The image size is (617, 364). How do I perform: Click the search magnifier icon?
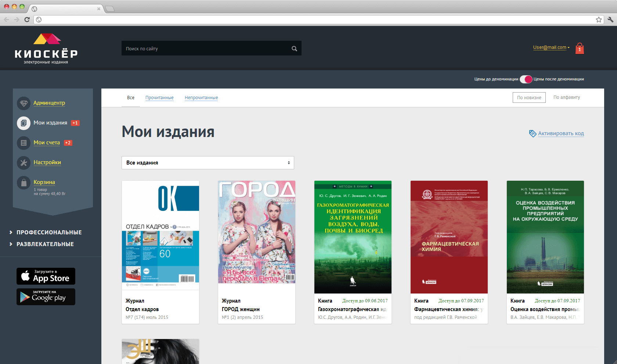click(294, 48)
